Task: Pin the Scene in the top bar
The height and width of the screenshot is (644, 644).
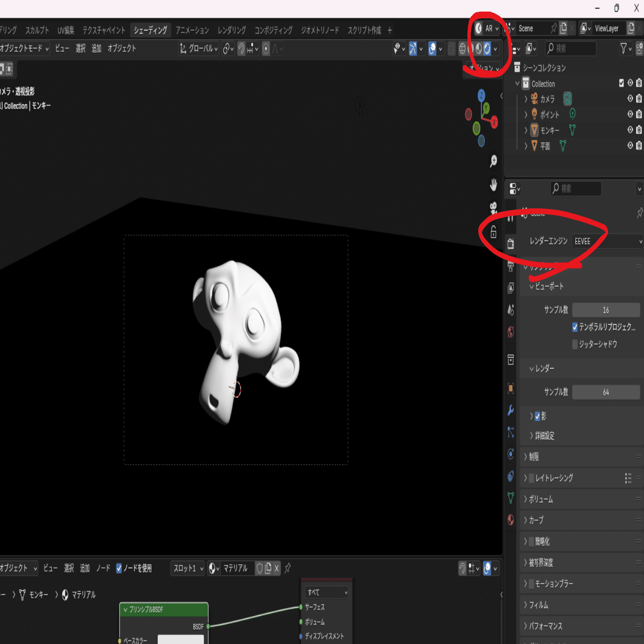Action: [x=554, y=29]
